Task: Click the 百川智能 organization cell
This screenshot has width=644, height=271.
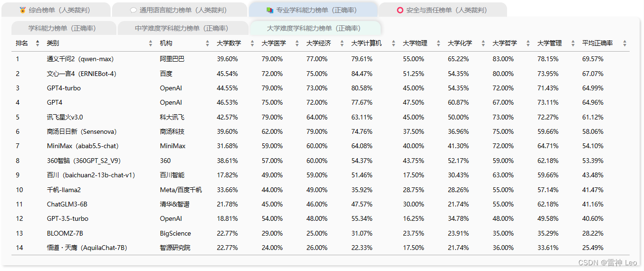Action: point(172,175)
